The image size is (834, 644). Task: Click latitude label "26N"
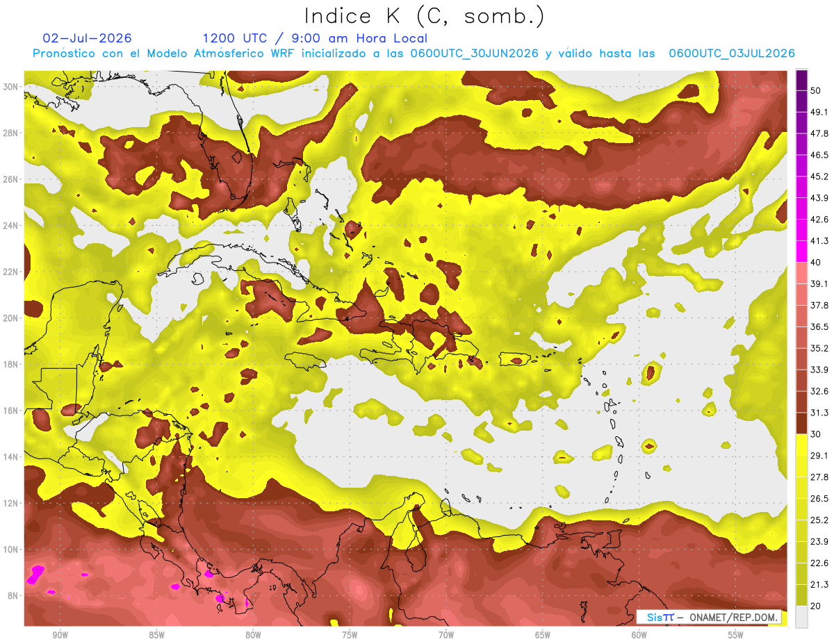(11, 179)
